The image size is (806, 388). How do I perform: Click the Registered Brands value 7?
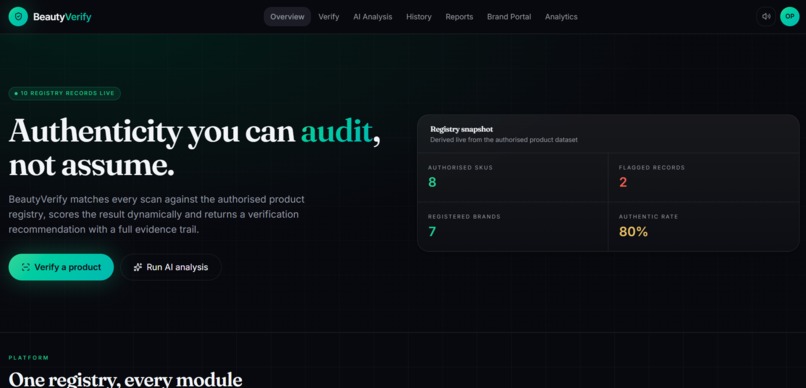click(x=432, y=232)
